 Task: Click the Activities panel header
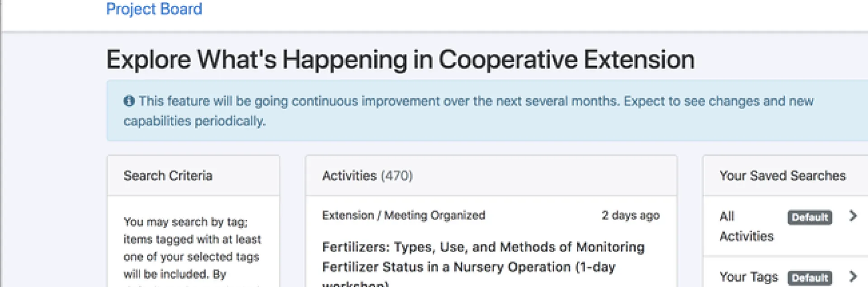349,176
